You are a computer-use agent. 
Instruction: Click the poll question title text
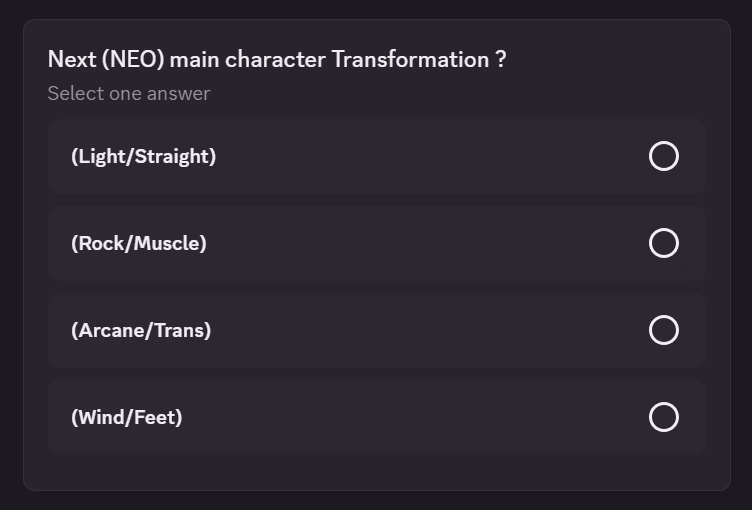coord(276,59)
